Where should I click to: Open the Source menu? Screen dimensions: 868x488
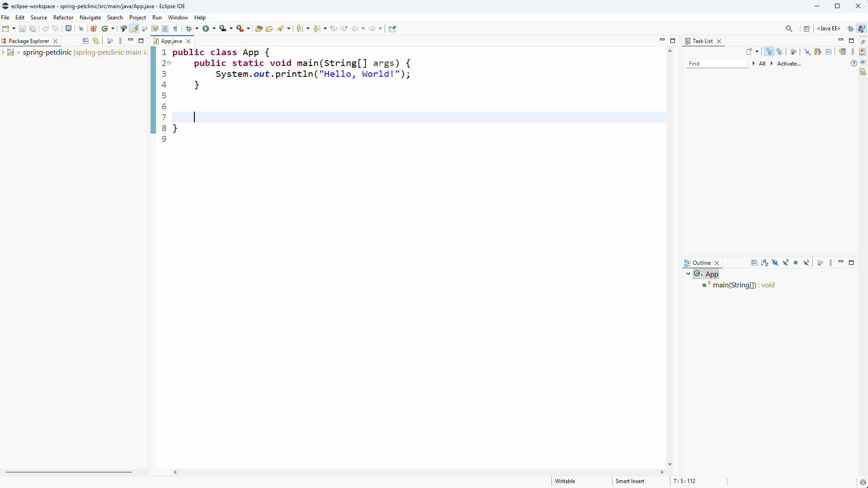tap(39, 18)
